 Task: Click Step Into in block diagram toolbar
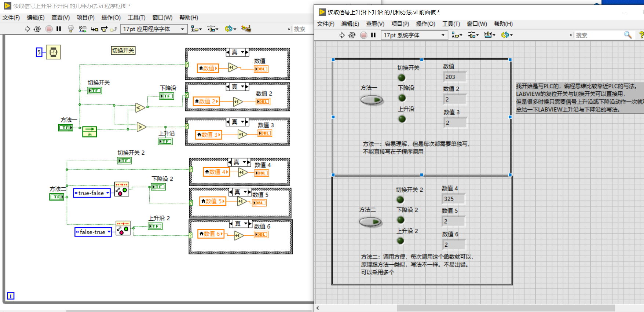pos(94,29)
